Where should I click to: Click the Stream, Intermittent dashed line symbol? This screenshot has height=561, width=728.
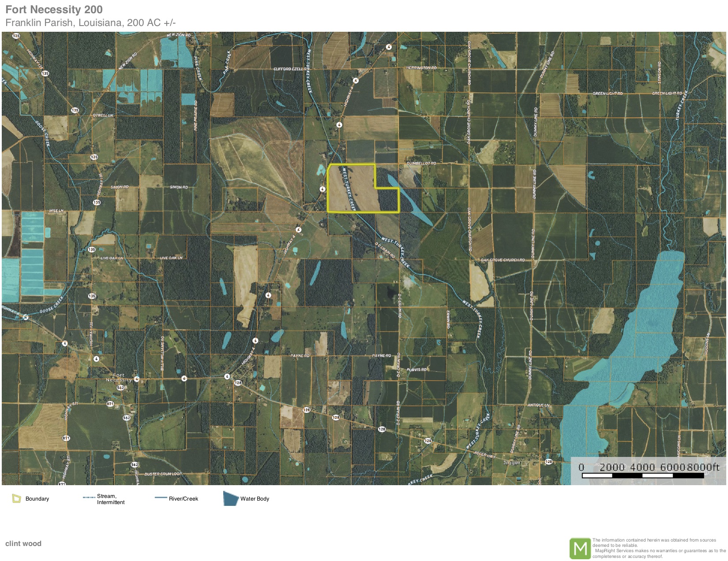[89, 497]
